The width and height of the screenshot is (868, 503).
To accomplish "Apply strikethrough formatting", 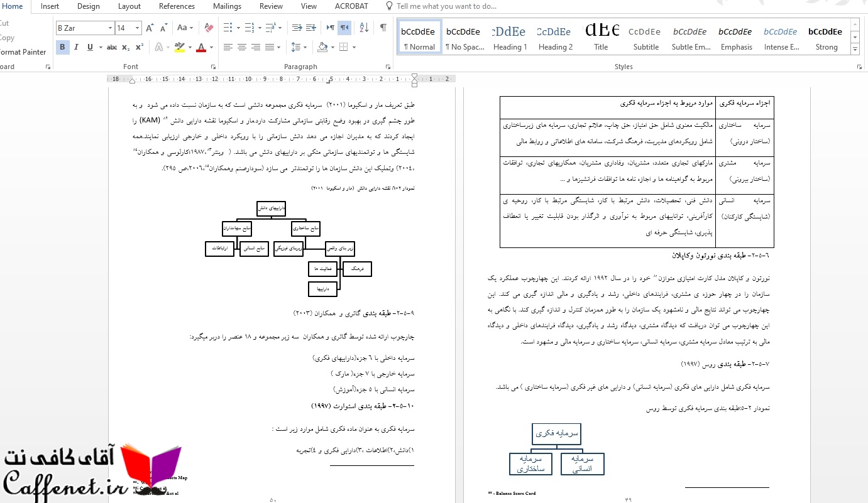I will [112, 47].
